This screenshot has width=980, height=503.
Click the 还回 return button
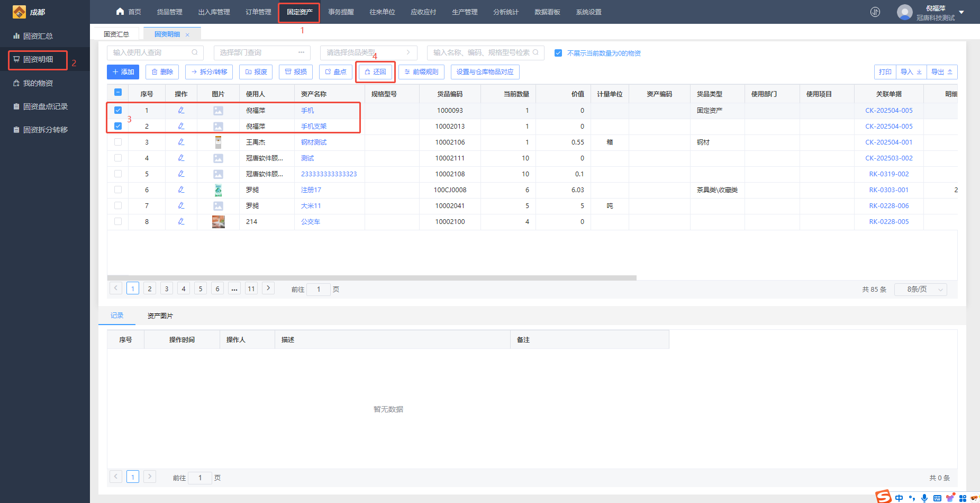[x=375, y=72]
